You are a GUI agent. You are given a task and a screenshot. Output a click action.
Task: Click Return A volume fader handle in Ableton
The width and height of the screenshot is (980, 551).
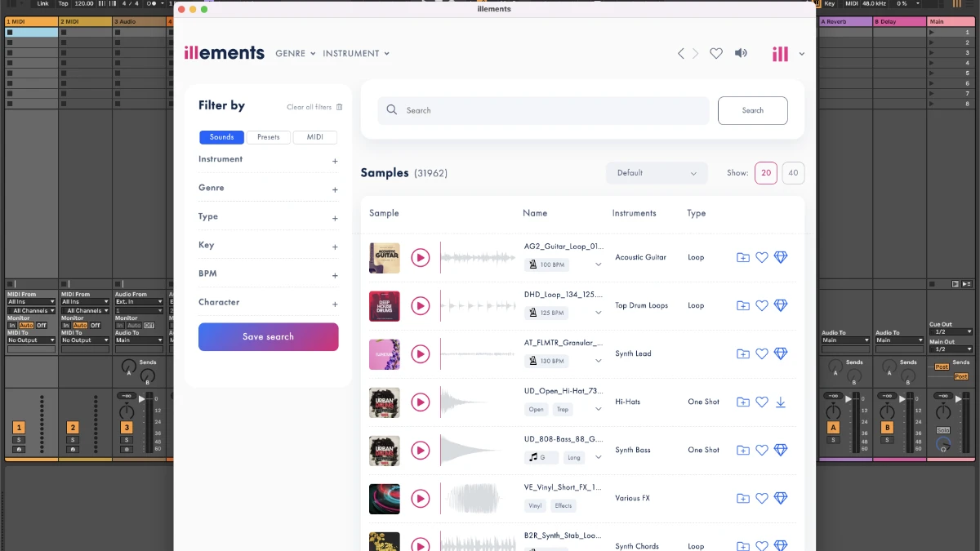point(849,399)
